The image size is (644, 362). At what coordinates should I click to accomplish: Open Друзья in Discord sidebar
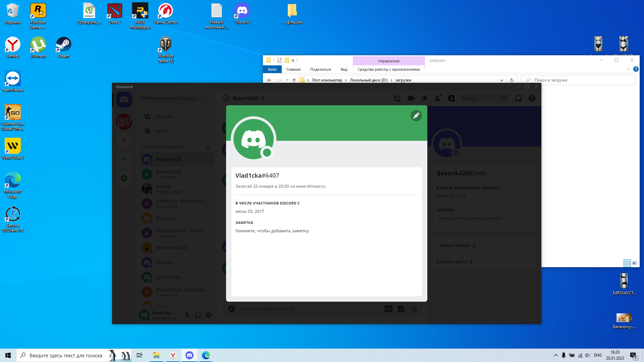176,116
